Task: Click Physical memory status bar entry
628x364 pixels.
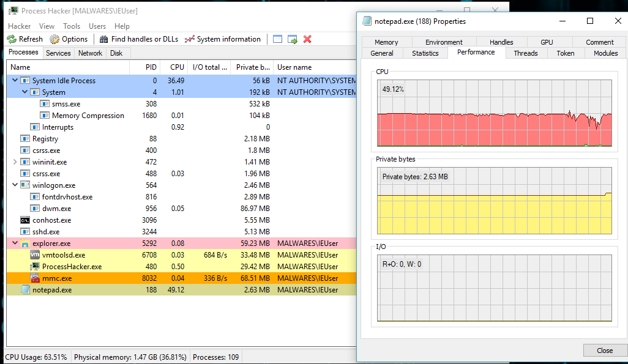Action: tap(130, 357)
